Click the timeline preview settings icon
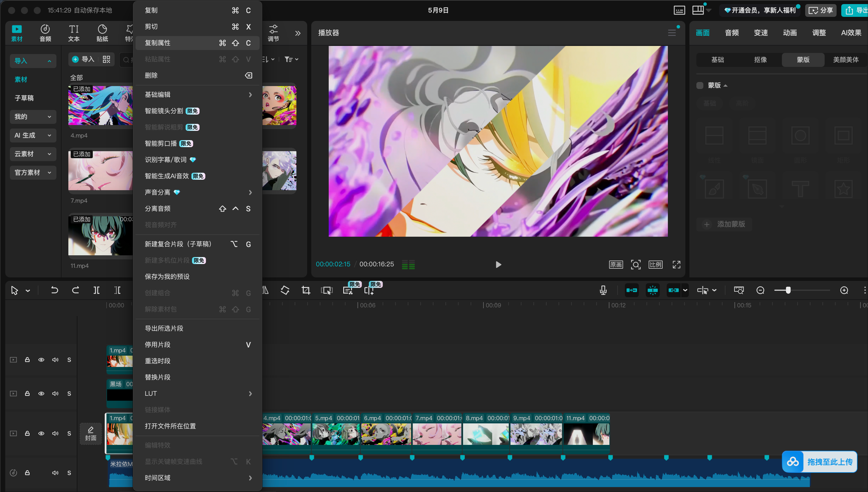 pos(739,290)
